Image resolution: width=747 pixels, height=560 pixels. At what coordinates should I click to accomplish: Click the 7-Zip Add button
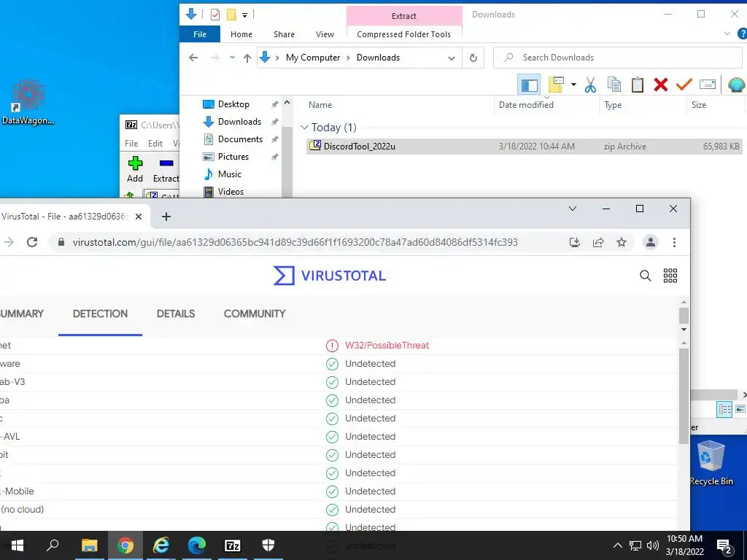(135, 169)
